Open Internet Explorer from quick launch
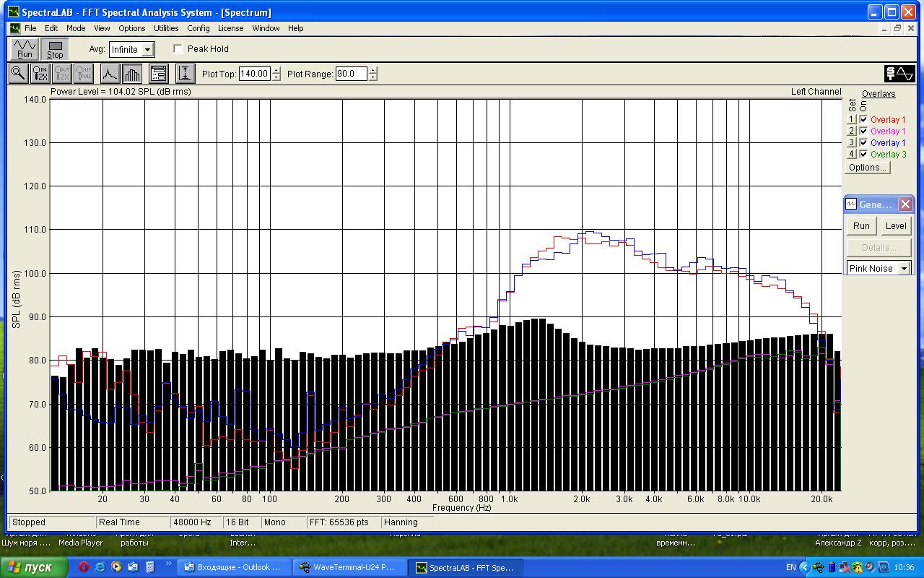 [x=100, y=567]
